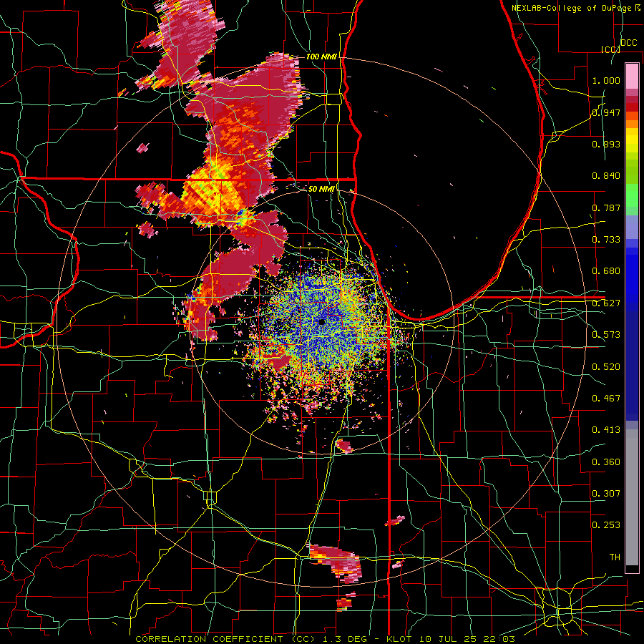Click the gray bottom segment of color scale
Viewport: 644px width, 644px height.
click(632, 497)
